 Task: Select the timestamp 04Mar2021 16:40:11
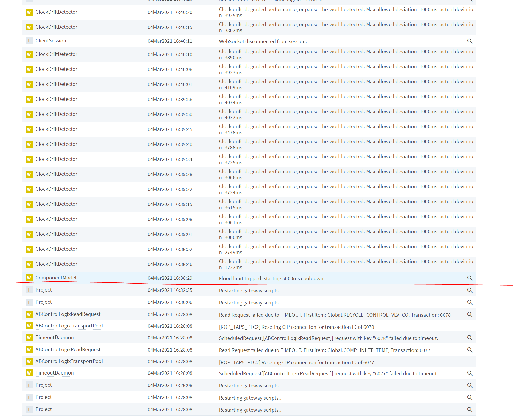(170, 41)
